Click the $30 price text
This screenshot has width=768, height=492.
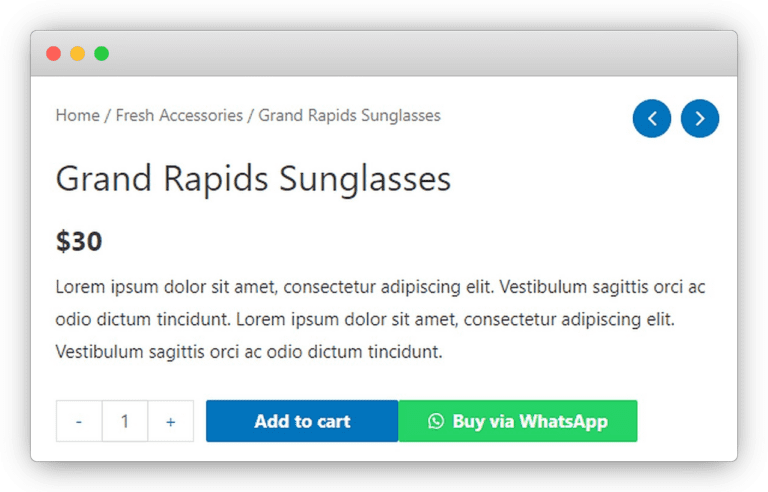click(79, 241)
